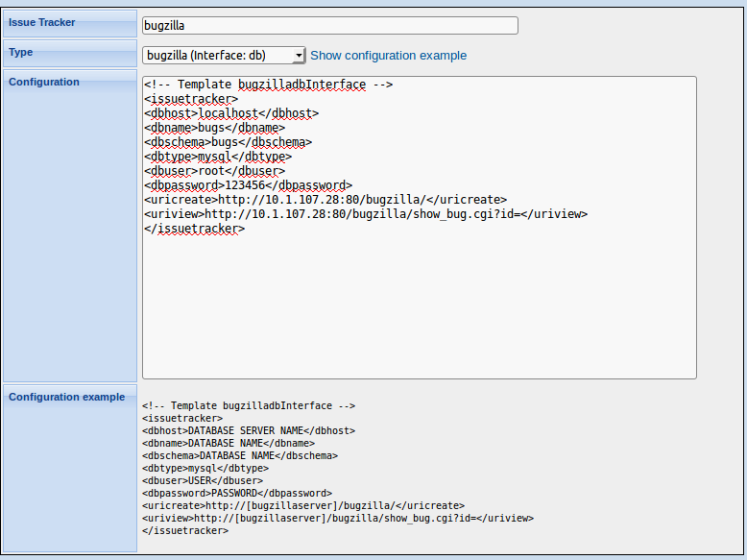Open the Type dropdown showing bugzilla (Interface: db)

[x=224, y=56]
